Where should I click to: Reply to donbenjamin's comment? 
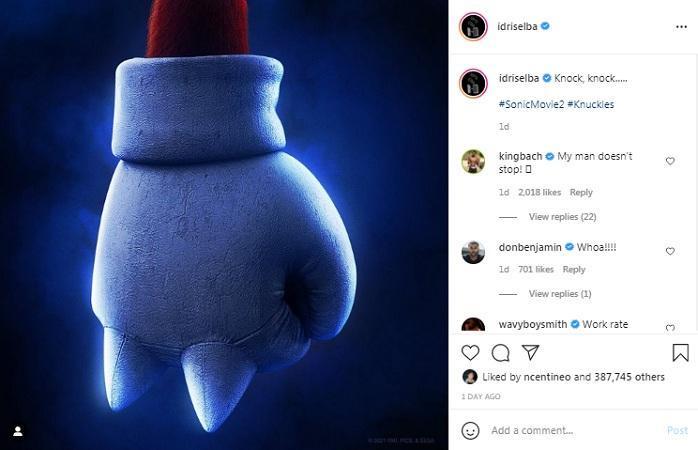point(574,269)
